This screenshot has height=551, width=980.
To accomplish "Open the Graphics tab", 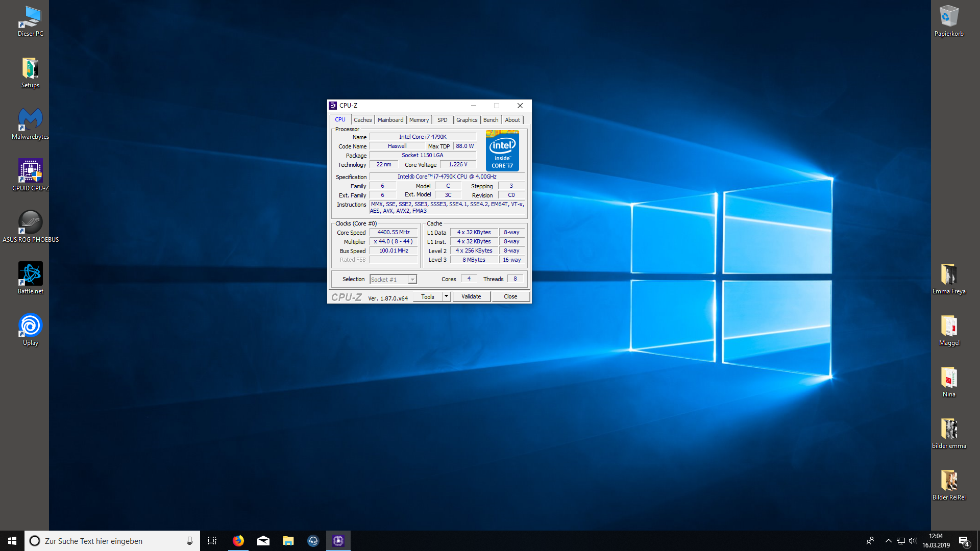I will tap(467, 120).
